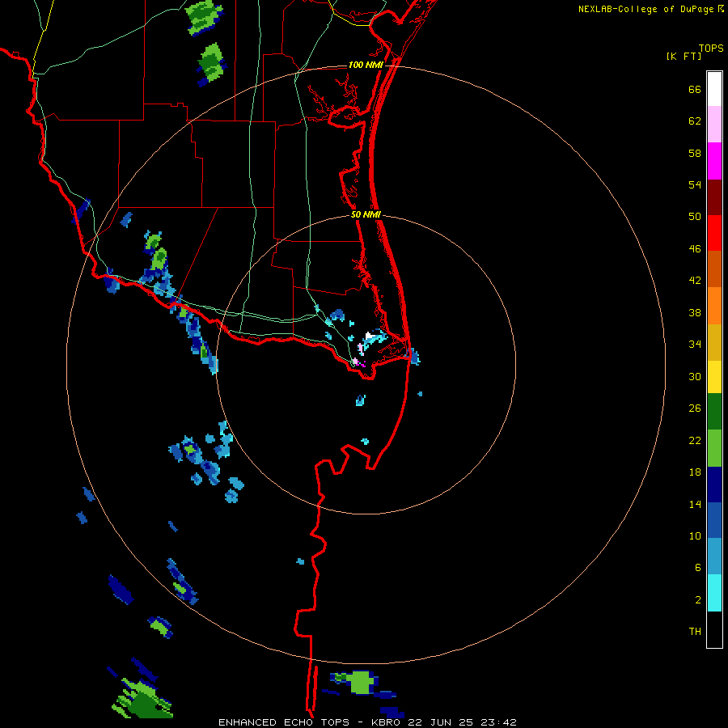Click the large green echo at the bottom-left corner

pos(142,700)
